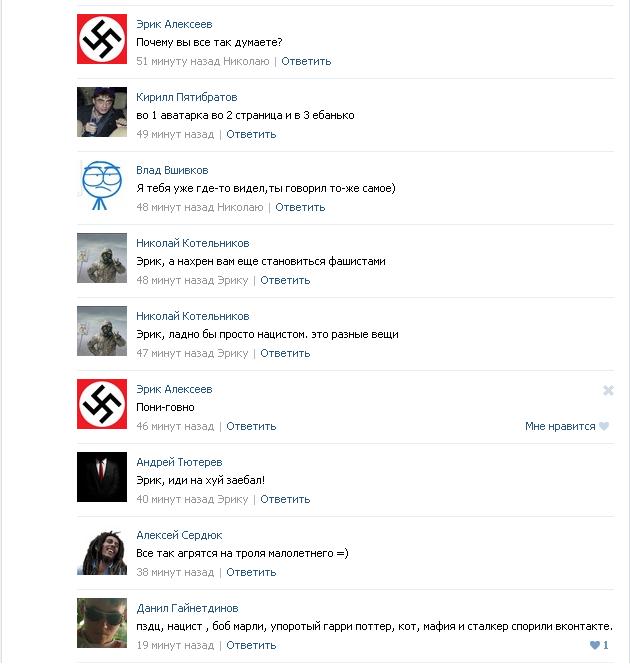This screenshot has height=668, width=630.
Task: Click Мне нравится on the Пони-говно comment
Action: click(560, 426)
